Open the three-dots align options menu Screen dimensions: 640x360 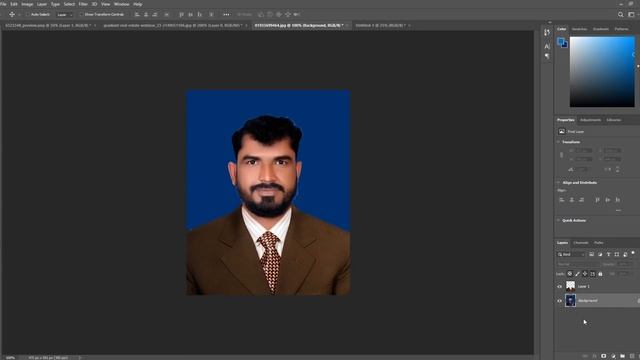(226, 14)
